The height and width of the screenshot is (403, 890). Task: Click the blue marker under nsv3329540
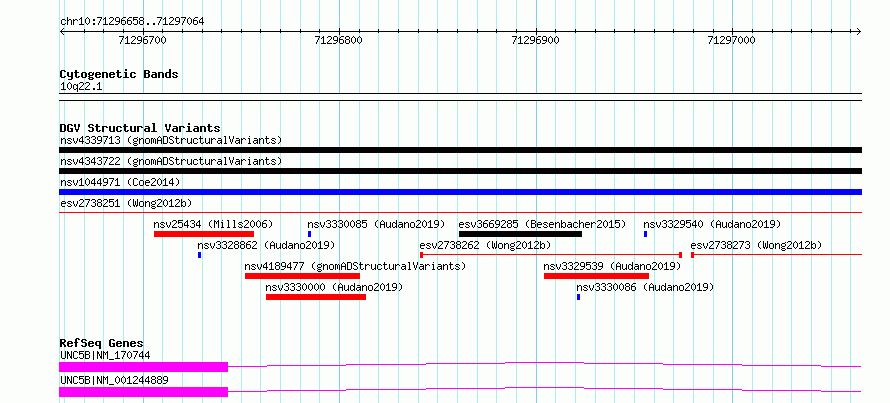(x=645, y=234)
